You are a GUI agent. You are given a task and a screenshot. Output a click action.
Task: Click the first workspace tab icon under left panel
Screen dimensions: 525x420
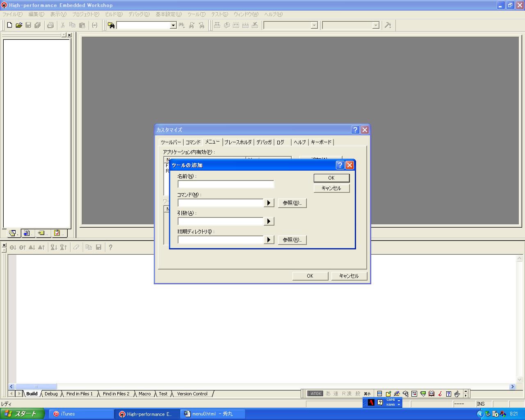[x=13, y=233]
